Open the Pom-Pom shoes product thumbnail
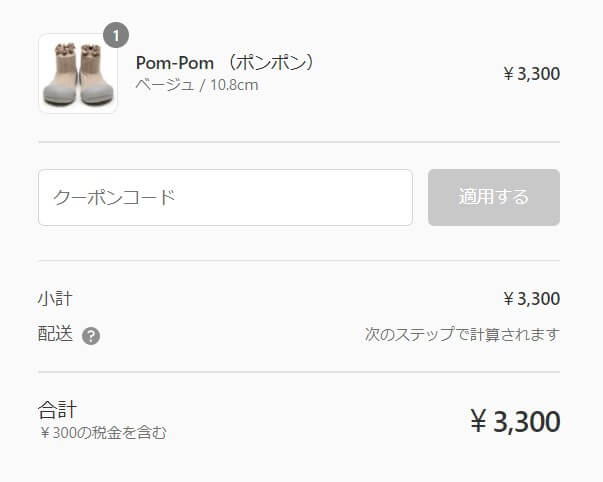 pos(78,73)
